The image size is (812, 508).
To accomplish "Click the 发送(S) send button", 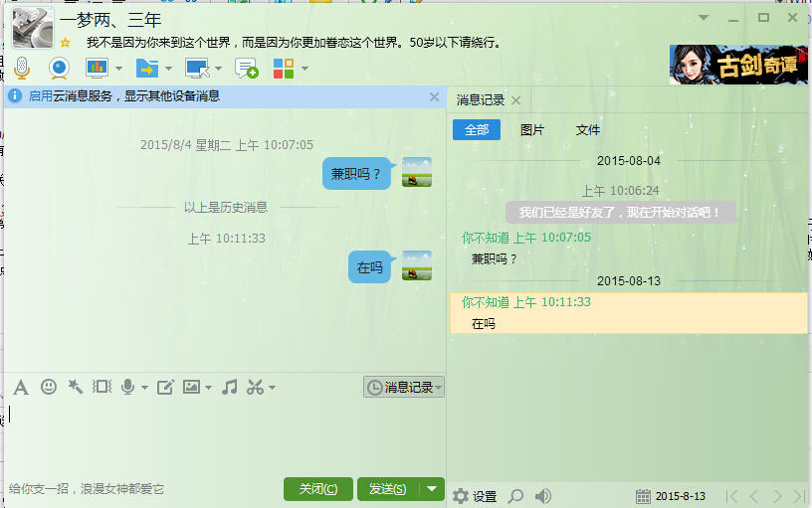I will pos(387,489).
